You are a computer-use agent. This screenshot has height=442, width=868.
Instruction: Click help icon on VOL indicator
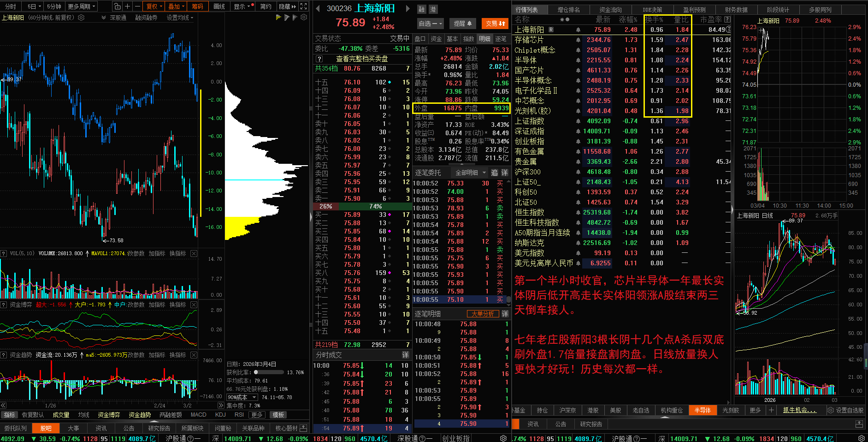coord(4,253)
